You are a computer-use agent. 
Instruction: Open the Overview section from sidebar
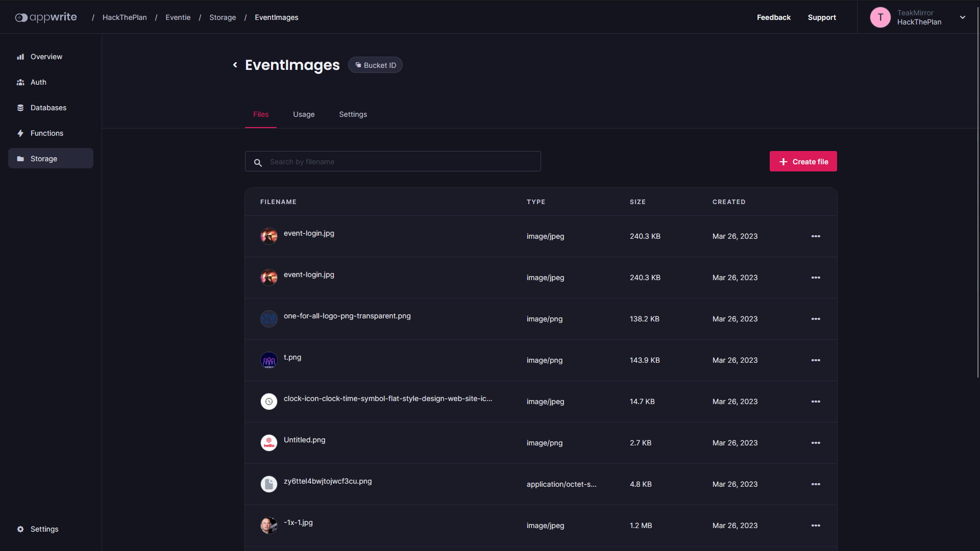pos(46,57)
